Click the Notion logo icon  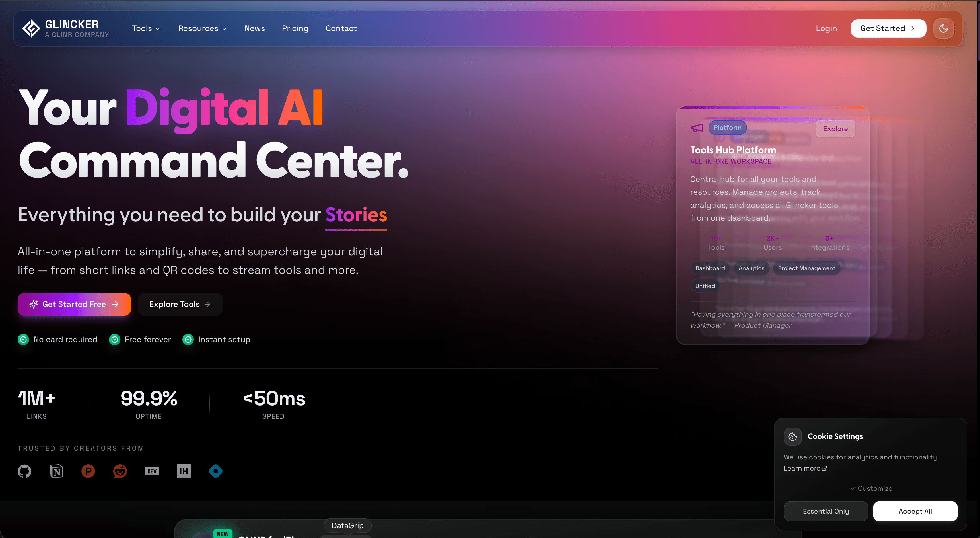56,471
